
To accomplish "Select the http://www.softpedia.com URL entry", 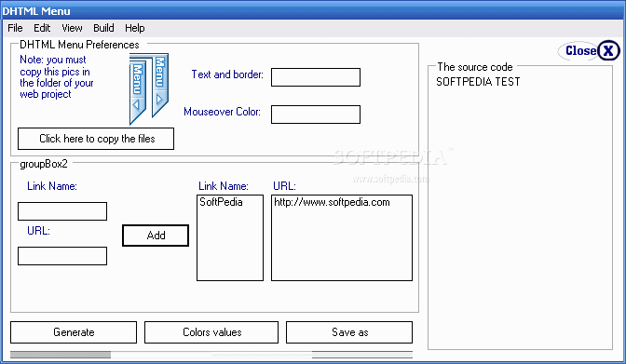I will coord(332,202).
